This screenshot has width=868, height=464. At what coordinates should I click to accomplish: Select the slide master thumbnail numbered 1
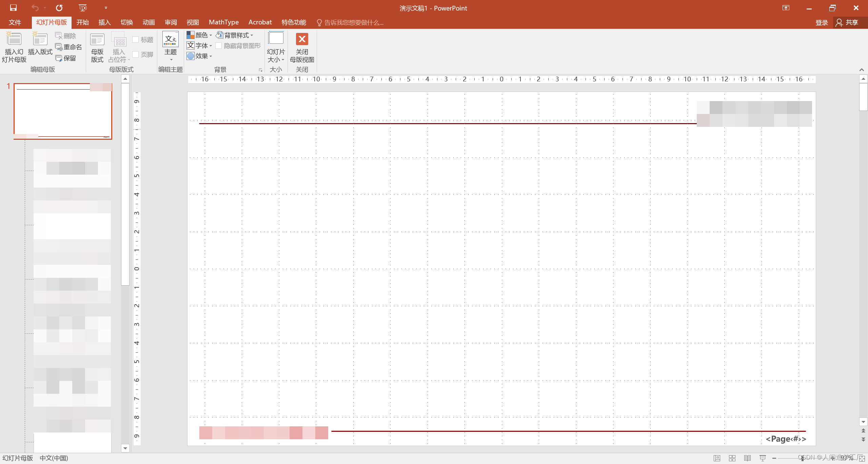(x=63, y=111)
